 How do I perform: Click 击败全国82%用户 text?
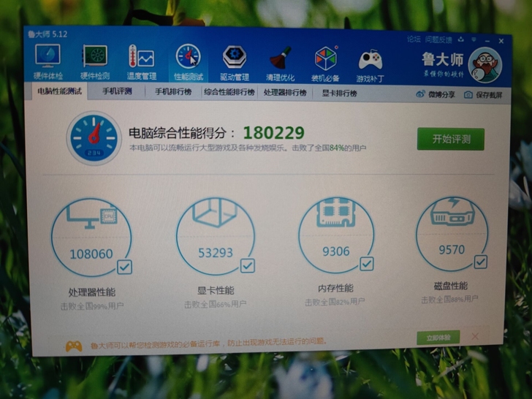point(335,302)
